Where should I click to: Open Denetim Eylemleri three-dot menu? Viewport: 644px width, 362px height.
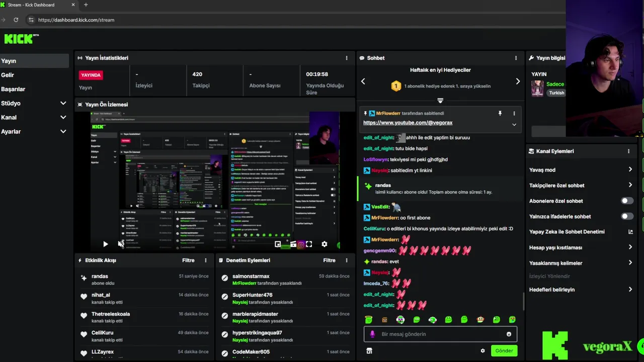click(346, 260)
